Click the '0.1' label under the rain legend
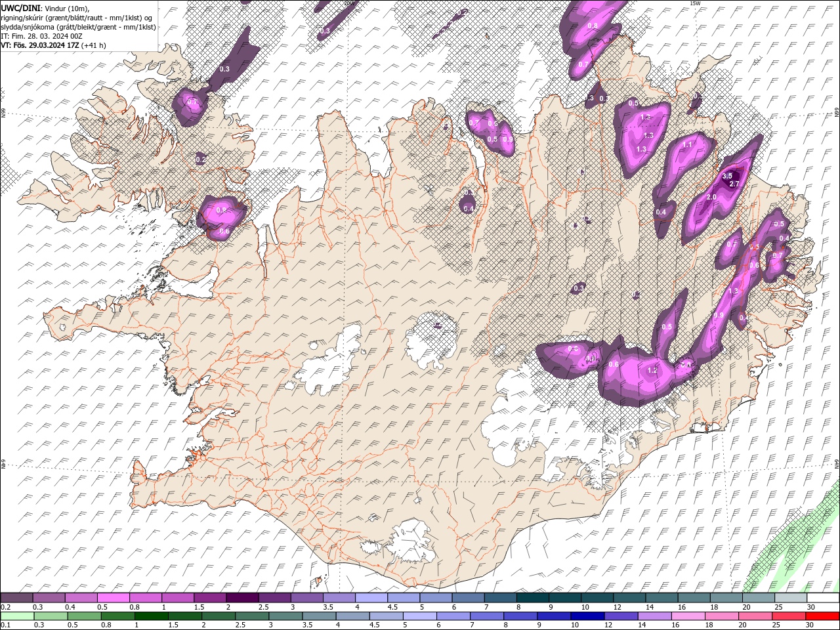The width and height of the screenshot is (840, 630). click(5, 625)
